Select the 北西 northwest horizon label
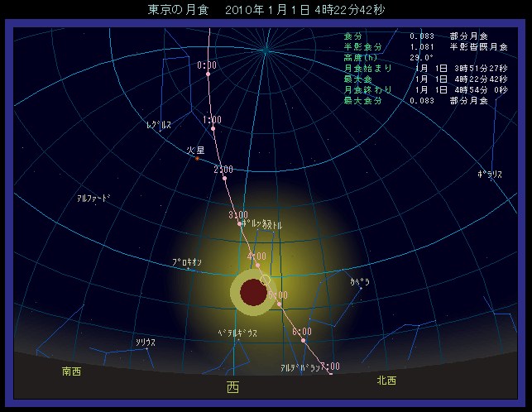 [386, 381]
